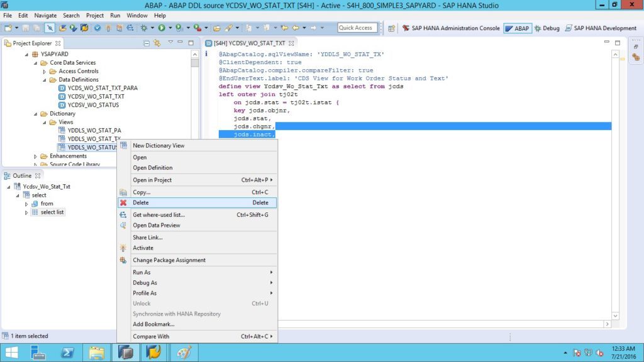The image size is (644, 362).
Task: Click the Outline view tab
Action: tap(22, 176)
